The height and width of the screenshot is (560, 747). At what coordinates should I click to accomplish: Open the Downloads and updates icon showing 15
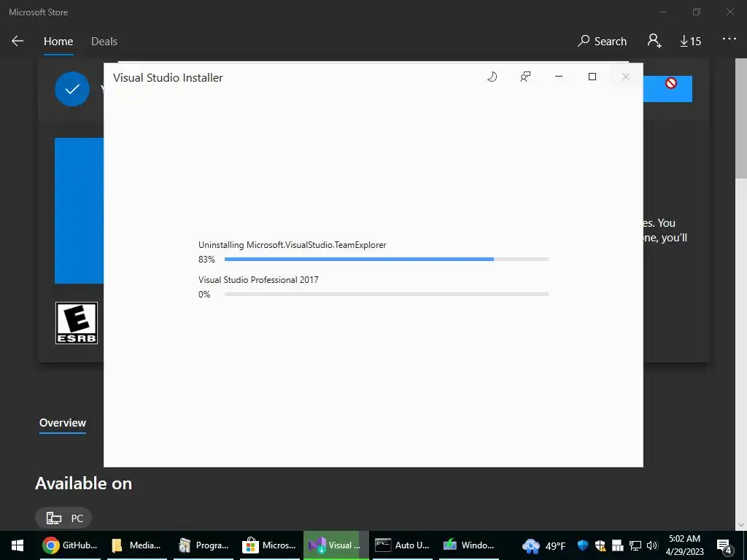pyautogui.click(x=690, y=42)
